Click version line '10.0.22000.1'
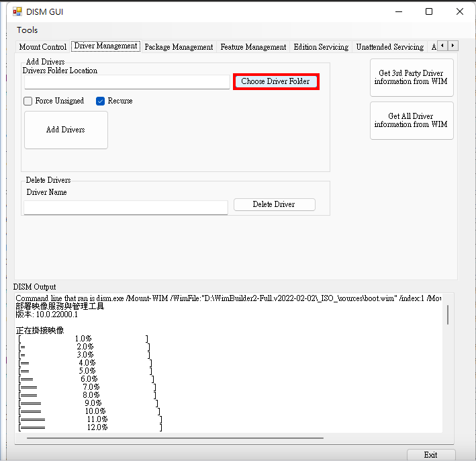This screenshot has height=461, width=476. point(47,315)
